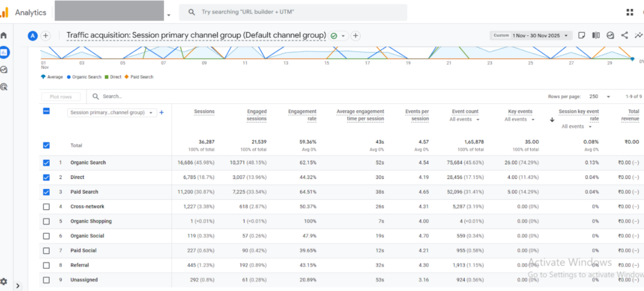Sort table by Sessions column header
Image resolution: width=644 pixels, height=291 pixels.
tap(204, 111)
